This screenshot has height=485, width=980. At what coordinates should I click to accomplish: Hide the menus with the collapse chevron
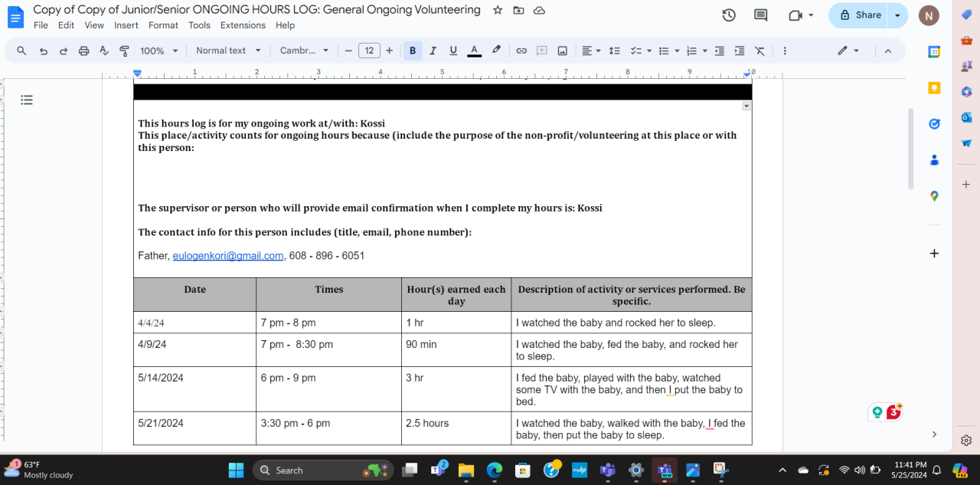pos(888,51)
